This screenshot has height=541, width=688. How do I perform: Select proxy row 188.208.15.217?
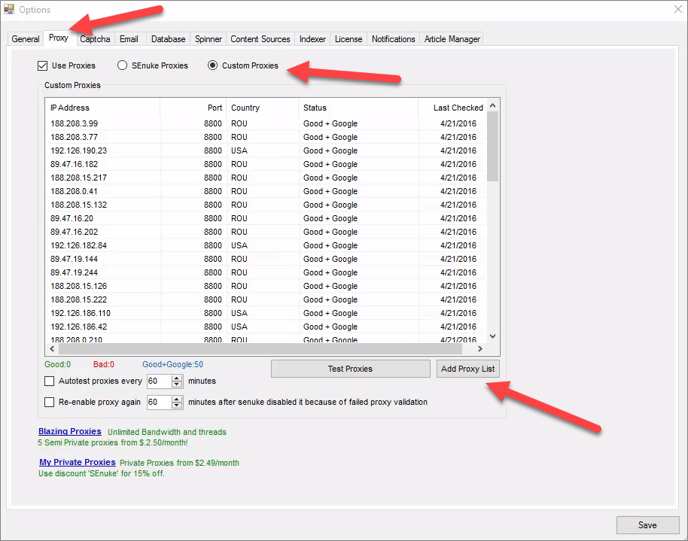(x=266, y=178)
